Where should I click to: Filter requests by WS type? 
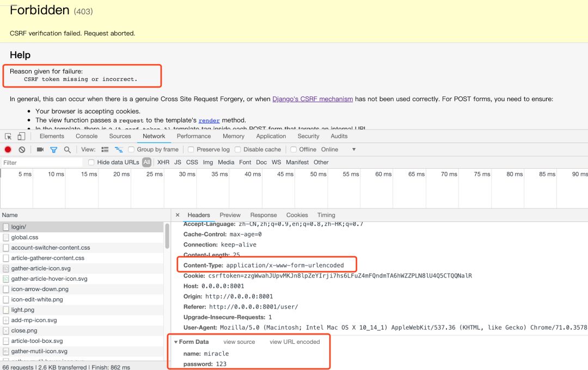point(277,162)
